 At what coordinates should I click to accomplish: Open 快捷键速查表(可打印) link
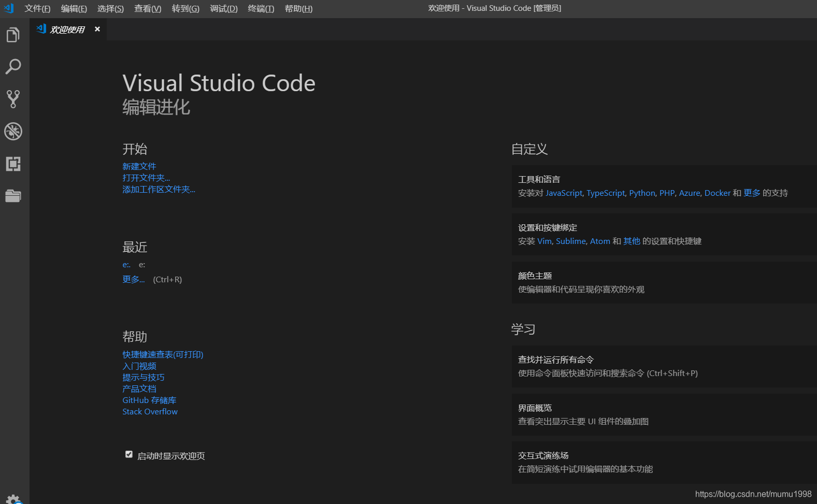click(163, 354)
